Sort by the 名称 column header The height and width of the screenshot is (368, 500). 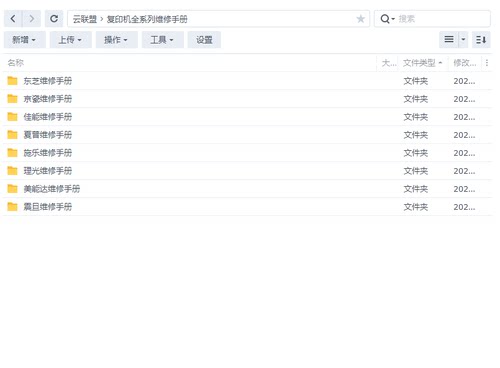tap(16, 63)
